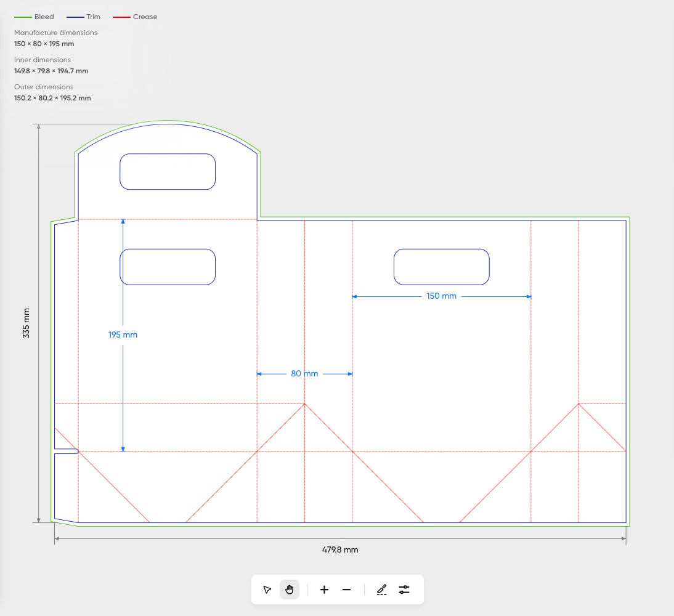The width and height of the screenshot is (674, 616).
Task: Select the 80 mm width dimension label
Action: point(304,374)
